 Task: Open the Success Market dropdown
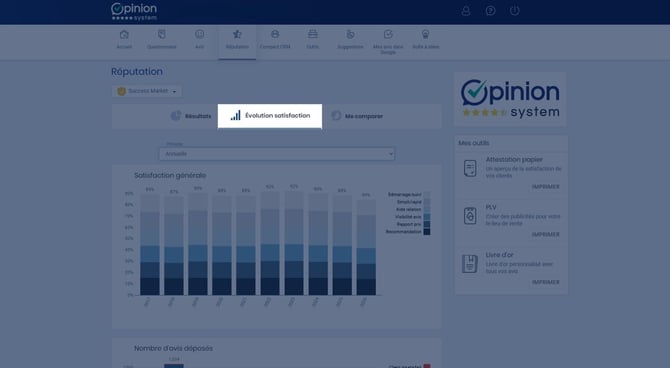pyautogui.click(x=147, y=91)
